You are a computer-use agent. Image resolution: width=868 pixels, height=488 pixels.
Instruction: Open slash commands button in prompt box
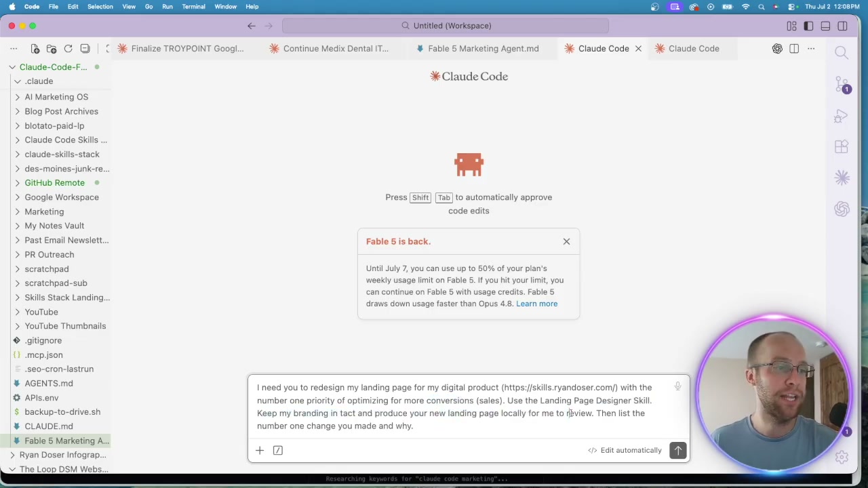pyautogui.click(x=278, y=450)
